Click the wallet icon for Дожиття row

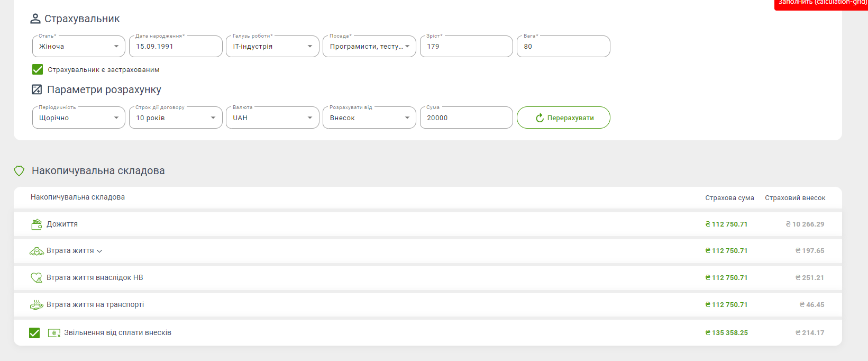[x=36, y=224]
